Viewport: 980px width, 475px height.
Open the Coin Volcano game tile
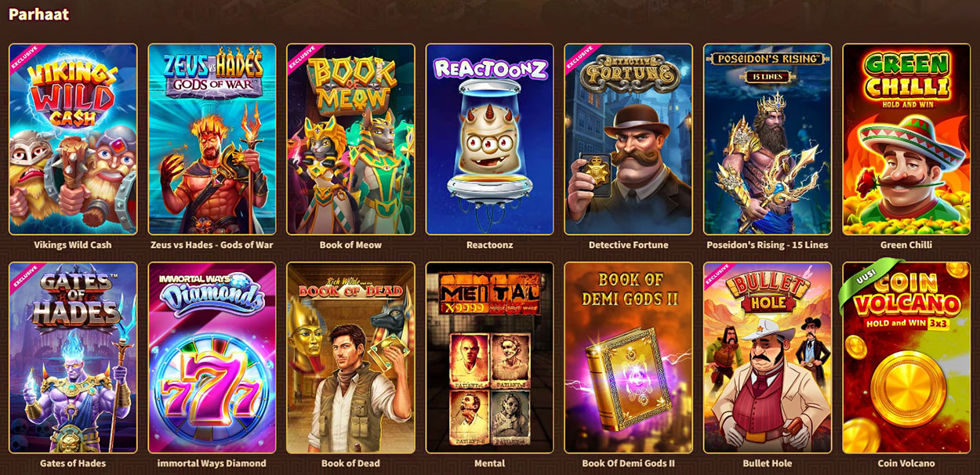[906, 357]
